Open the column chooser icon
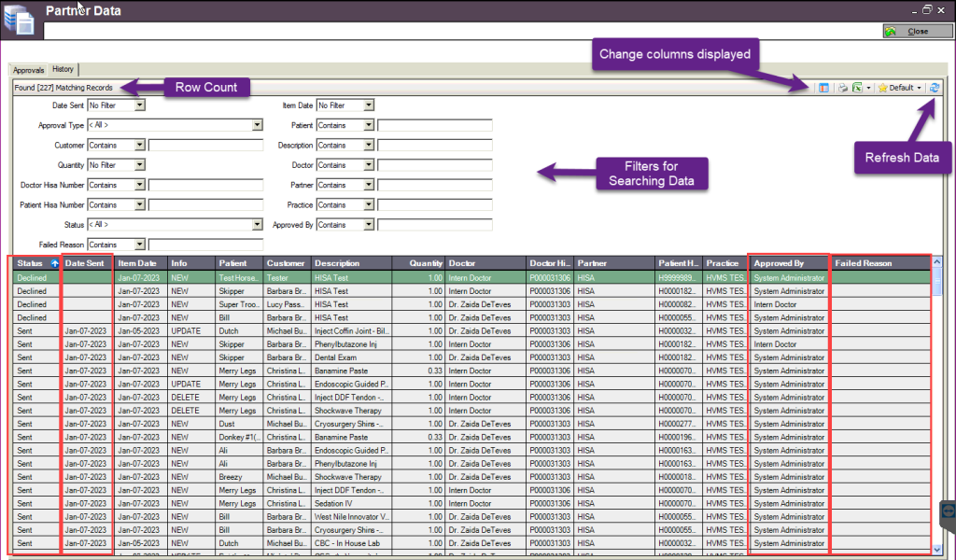This screenshot has height=560, width=956. 823,88
